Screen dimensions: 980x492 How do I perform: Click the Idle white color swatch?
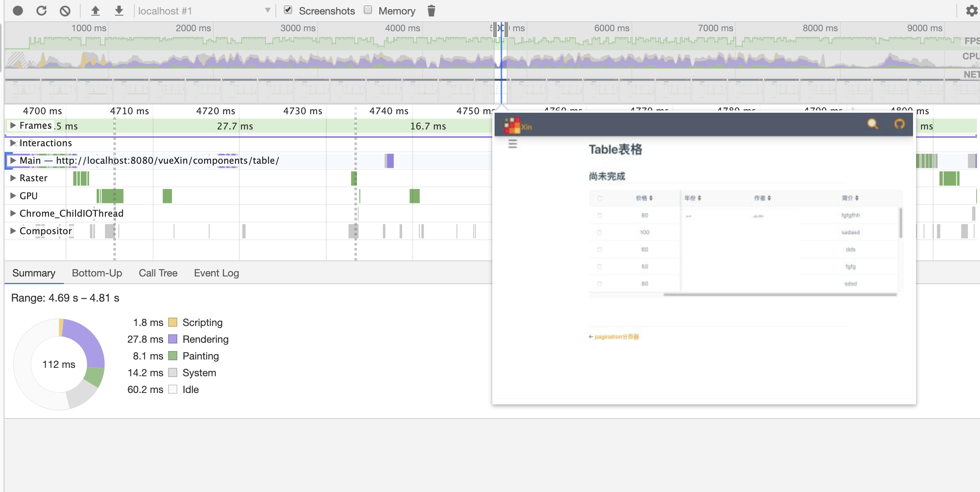(x=173, y=390)
